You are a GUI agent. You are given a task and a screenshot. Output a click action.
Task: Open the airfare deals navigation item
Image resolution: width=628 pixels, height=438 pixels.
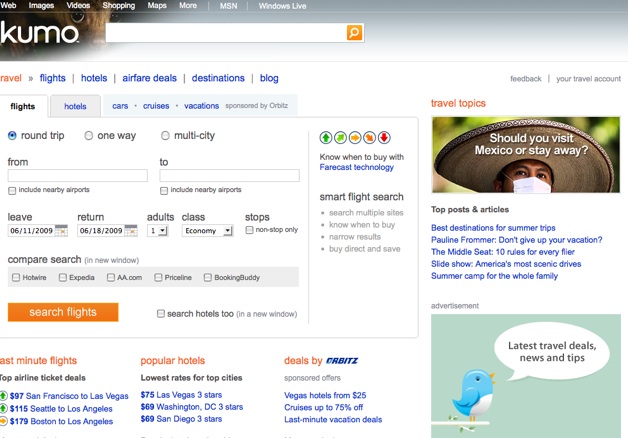(149, 78)
